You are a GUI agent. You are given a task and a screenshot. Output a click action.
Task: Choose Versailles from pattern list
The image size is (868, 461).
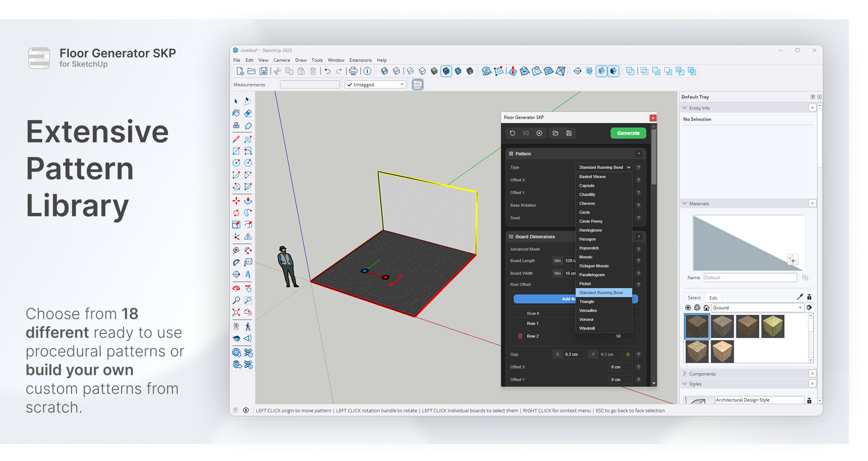588,311
